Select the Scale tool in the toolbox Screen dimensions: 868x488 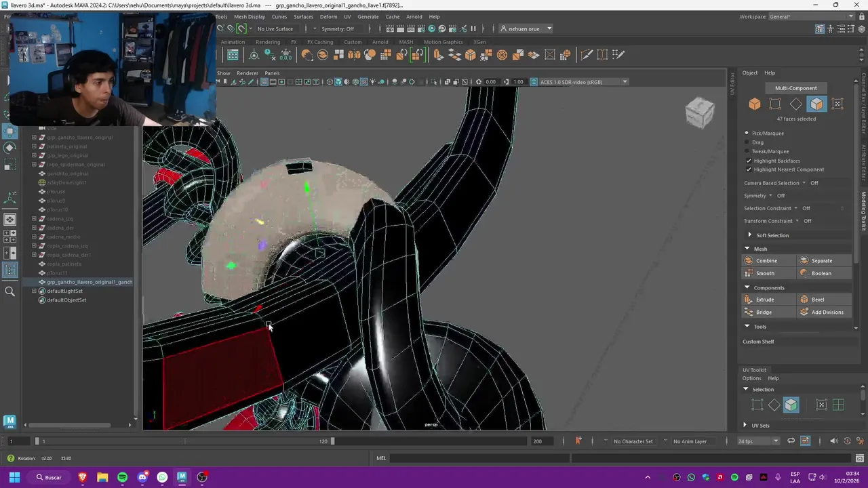point(9,164)
